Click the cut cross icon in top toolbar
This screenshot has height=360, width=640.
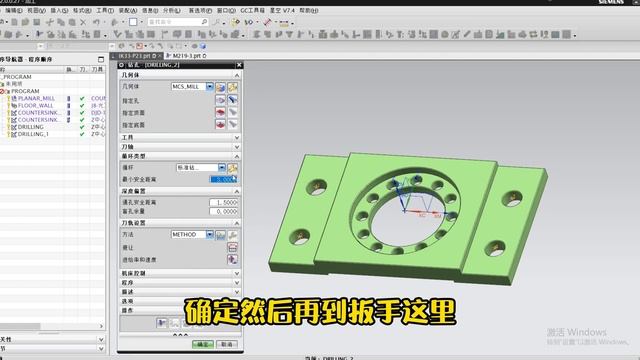coord(50,22)
